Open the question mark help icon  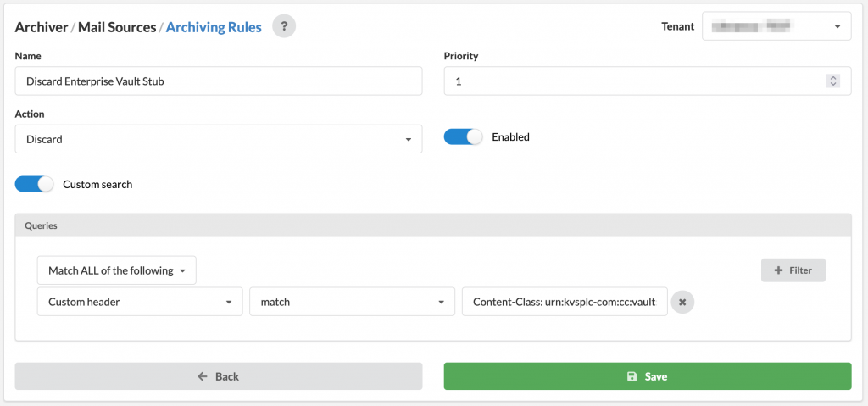pos(284,26)
